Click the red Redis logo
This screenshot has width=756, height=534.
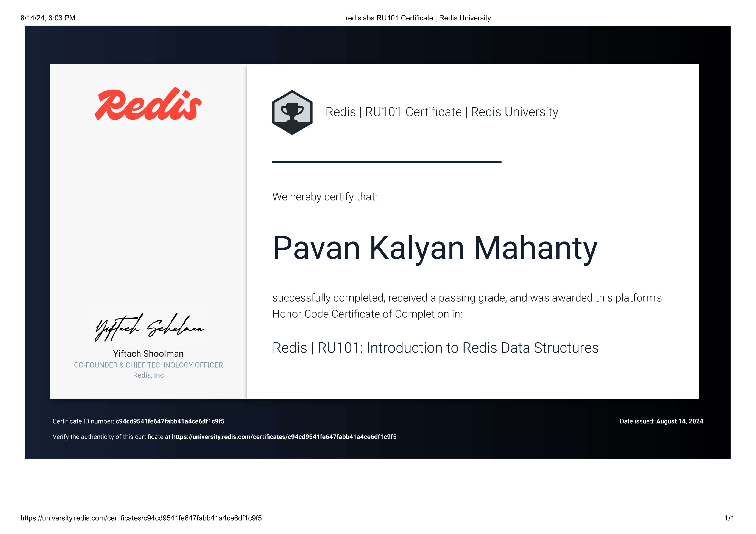pos(148,105)
